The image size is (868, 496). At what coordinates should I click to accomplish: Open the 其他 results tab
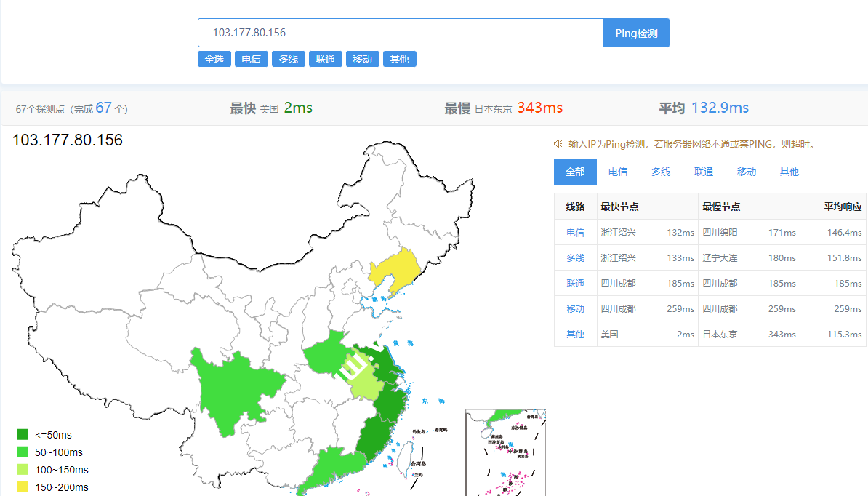(788, 172)
